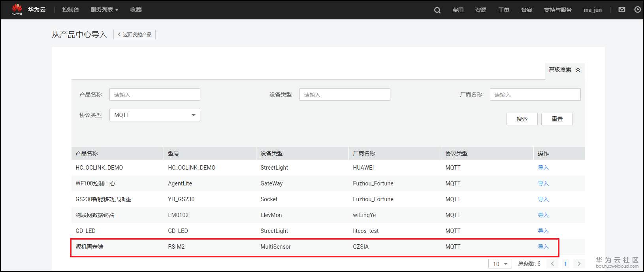Open the 协议类型 MQTT dropdown
The width and height of the screenshot is (644, 272).
point(155,115)
